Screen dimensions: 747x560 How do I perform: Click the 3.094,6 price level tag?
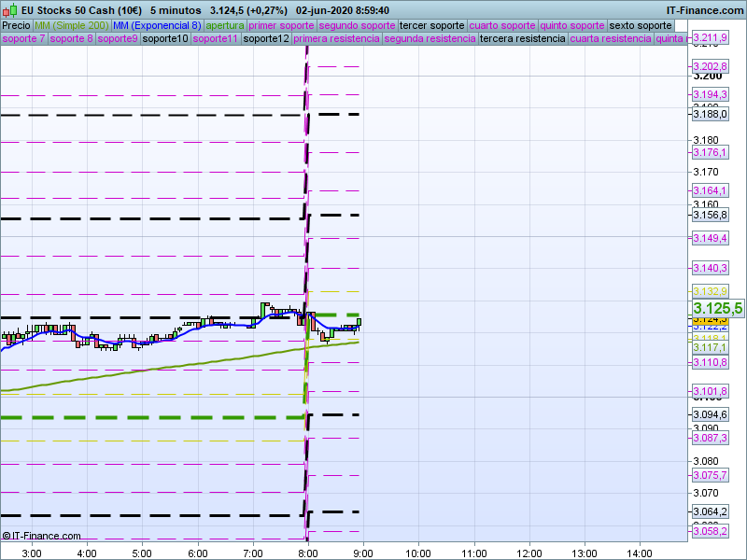pyautogui.click(x=711, y=415)
